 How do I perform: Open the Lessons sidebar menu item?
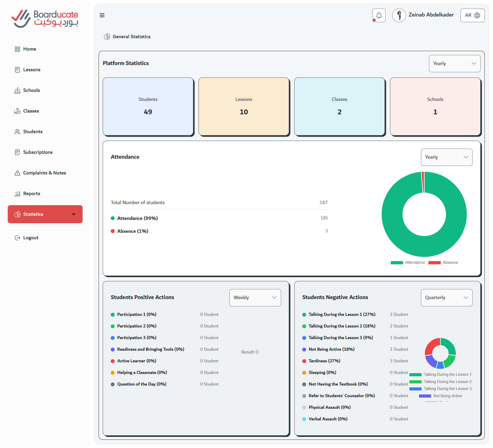point(32,70)
